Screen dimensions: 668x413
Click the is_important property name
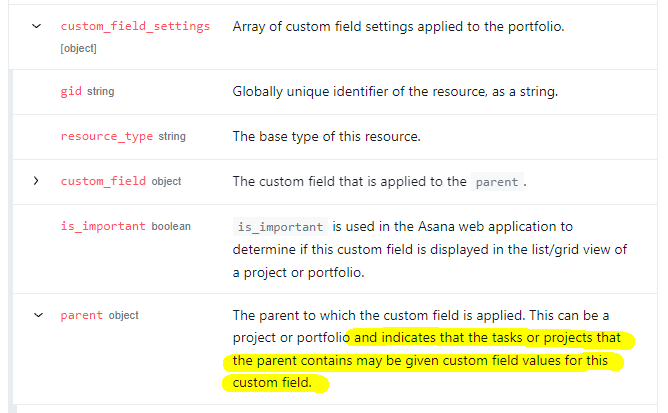(x=103, y=226)
